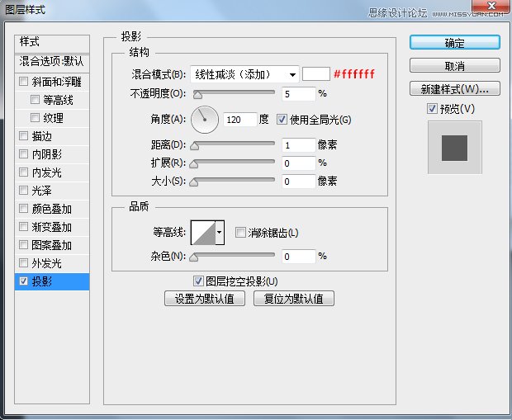Enable the 图案叠加 checkbox
The width and height of the screenshot is (512, 420).
(x=23, y=244)
